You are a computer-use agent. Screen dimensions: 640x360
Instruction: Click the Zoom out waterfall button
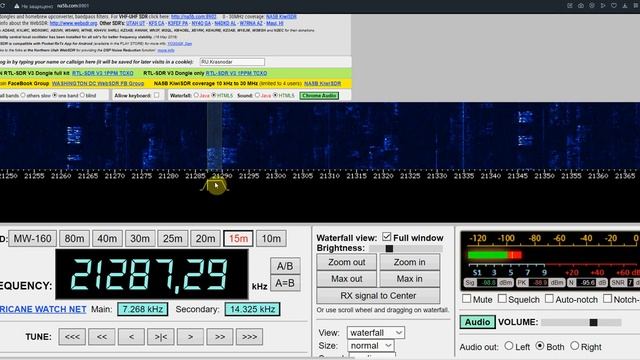pos(347,262)
